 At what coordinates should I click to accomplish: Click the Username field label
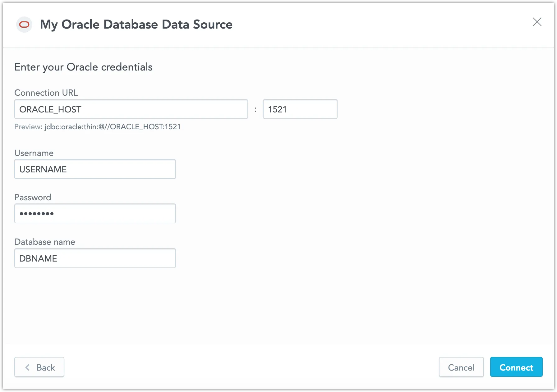coord(34,153)
